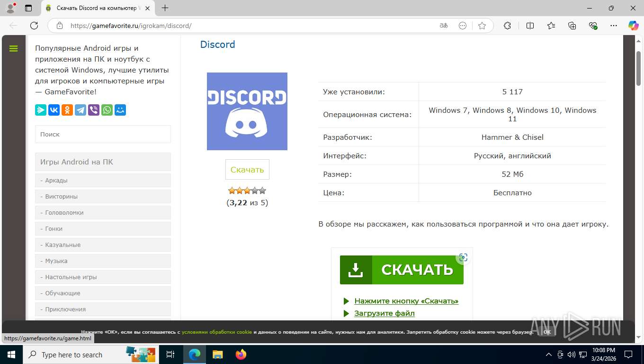Launch Copilot from the toolbar
Screen dimensions: 644x364
tap(634, 26)
